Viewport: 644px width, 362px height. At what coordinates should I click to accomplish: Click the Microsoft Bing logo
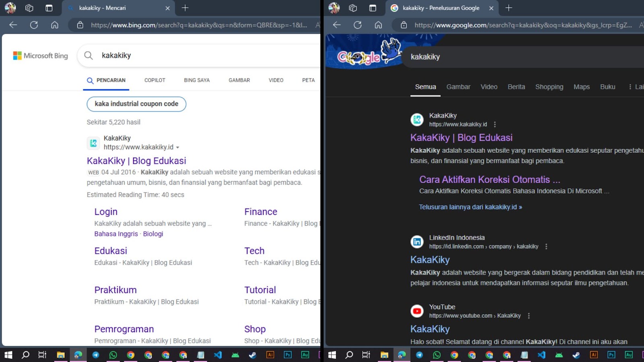[40, 56]
